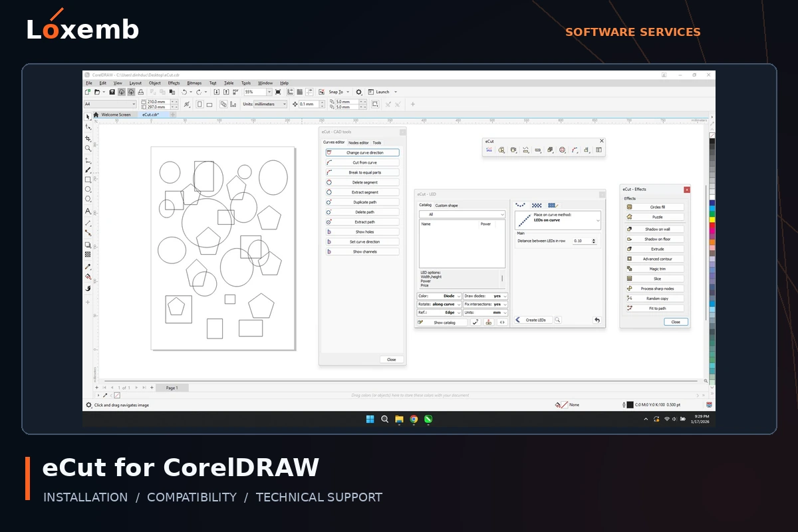Select the Zoom tool in the toolbox
798x532 pixels.
(x=87, y=148)
